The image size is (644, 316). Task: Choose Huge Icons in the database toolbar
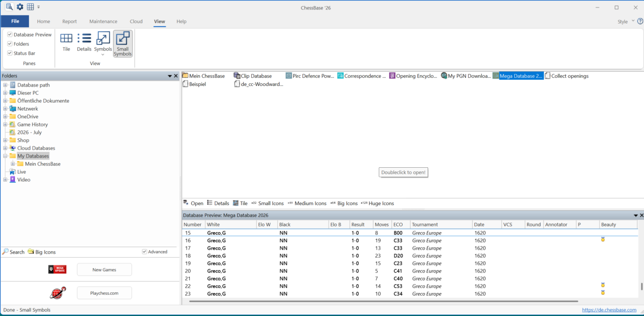[x=378, y=203]
